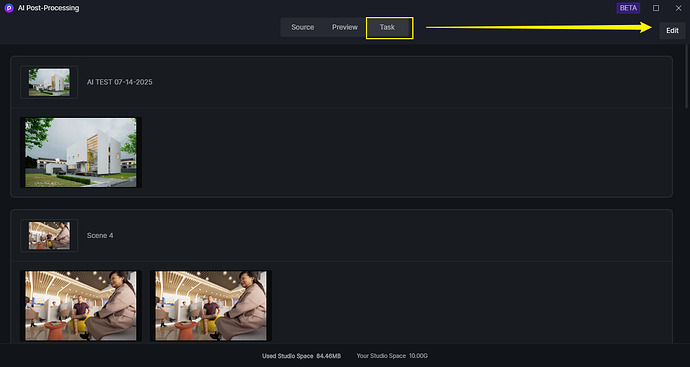The width and height of the screenshot is (690, 367).
Task: Switch to the Source tab
Action: 302,27
